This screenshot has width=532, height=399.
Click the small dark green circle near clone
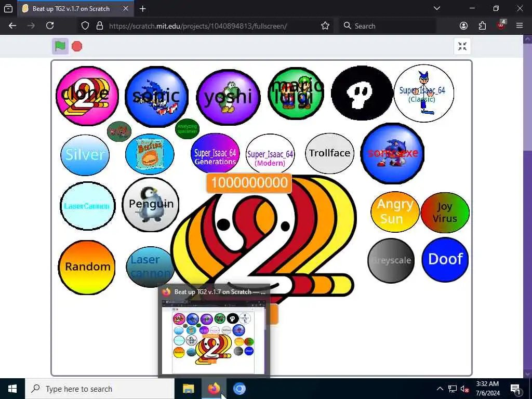tap(119, 131)
